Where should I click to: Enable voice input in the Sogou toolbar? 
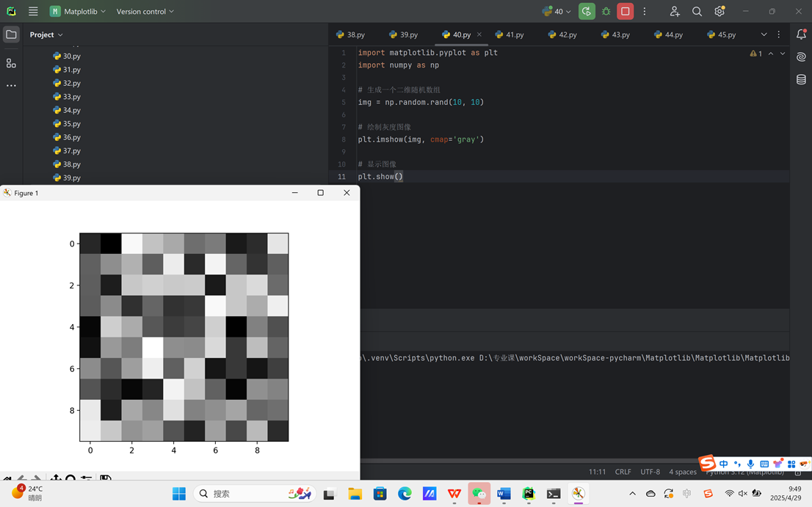coord(750,464)
